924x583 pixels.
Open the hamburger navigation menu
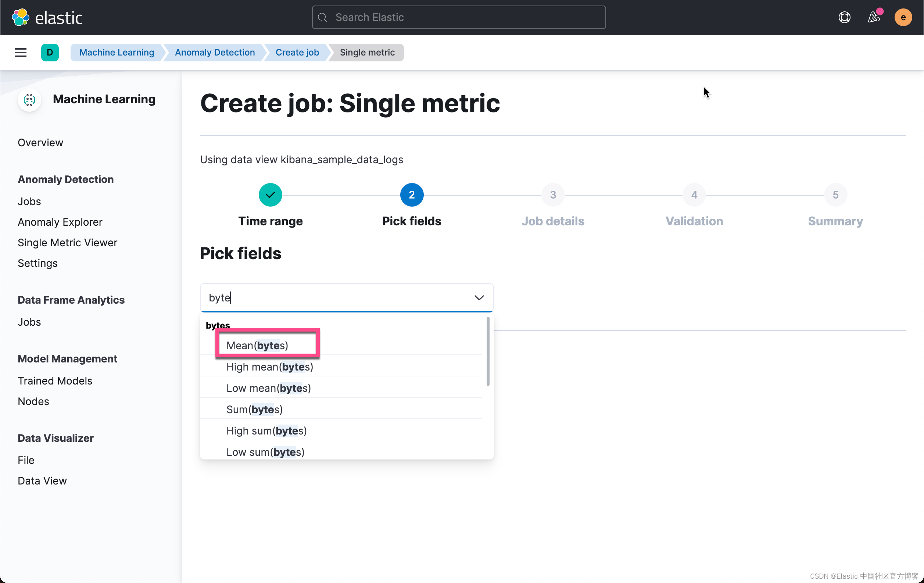point(20,53)
